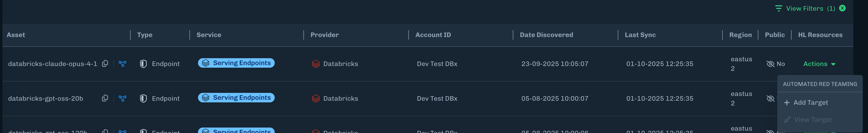
Task: Open lineage graph for databricks-gpt-oss-20b
Action: [x=122, y=98]
